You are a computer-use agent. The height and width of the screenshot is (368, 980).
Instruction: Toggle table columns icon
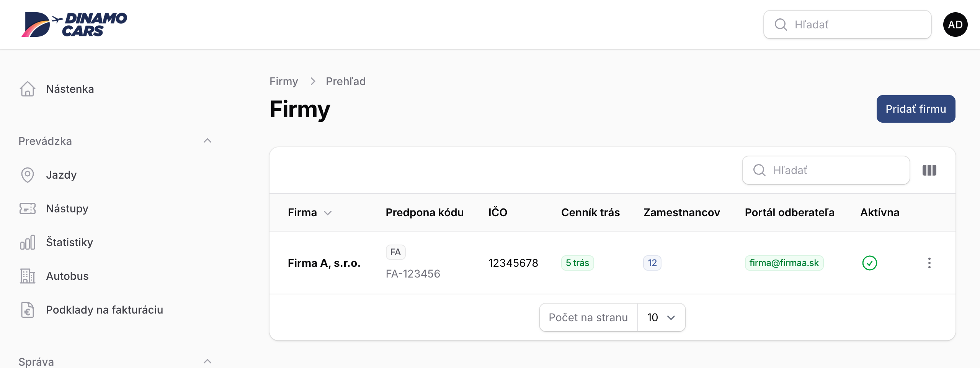(x=929, y=170)
